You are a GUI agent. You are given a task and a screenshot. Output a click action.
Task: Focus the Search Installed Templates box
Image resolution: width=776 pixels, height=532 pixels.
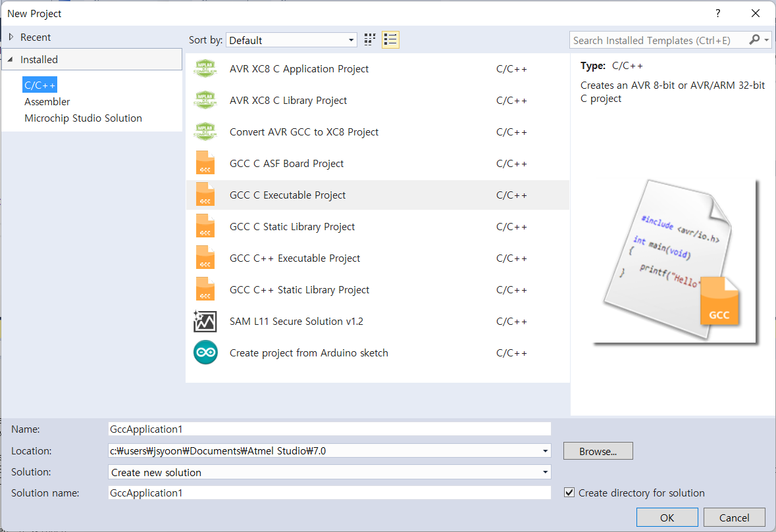pos(660,40)
